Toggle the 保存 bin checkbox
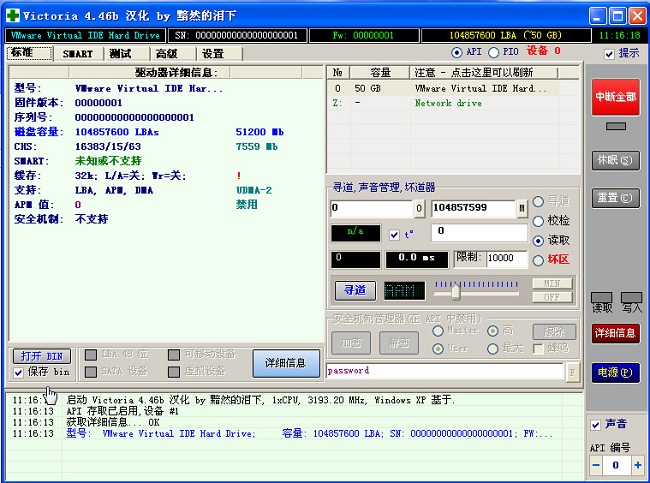650x483 pixels. tap(19, 372)
